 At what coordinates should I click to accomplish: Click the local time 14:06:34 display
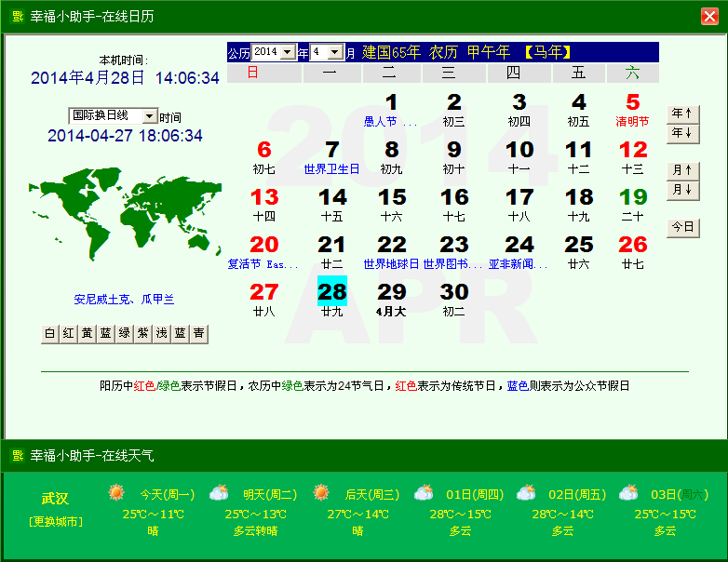187,78
